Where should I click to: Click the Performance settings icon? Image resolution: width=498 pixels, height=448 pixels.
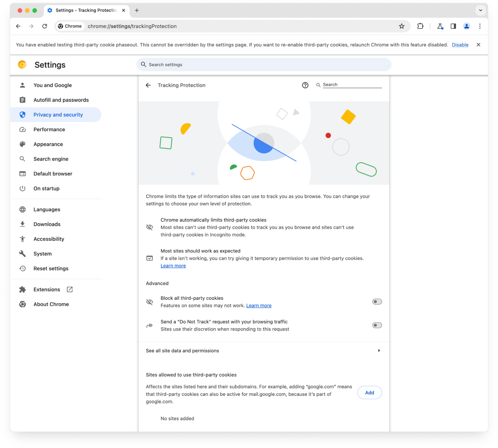coord(23,129)
